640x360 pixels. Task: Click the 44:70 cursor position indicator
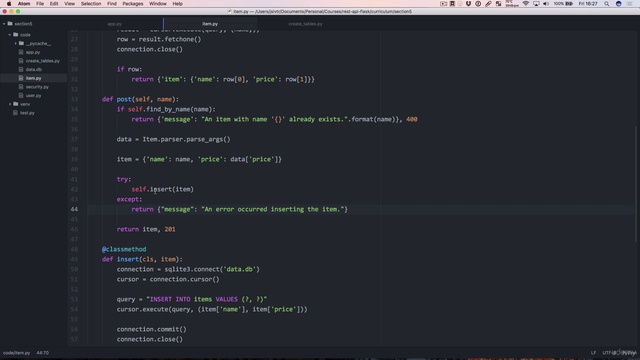pyautogui.click(x=42, y=353)
